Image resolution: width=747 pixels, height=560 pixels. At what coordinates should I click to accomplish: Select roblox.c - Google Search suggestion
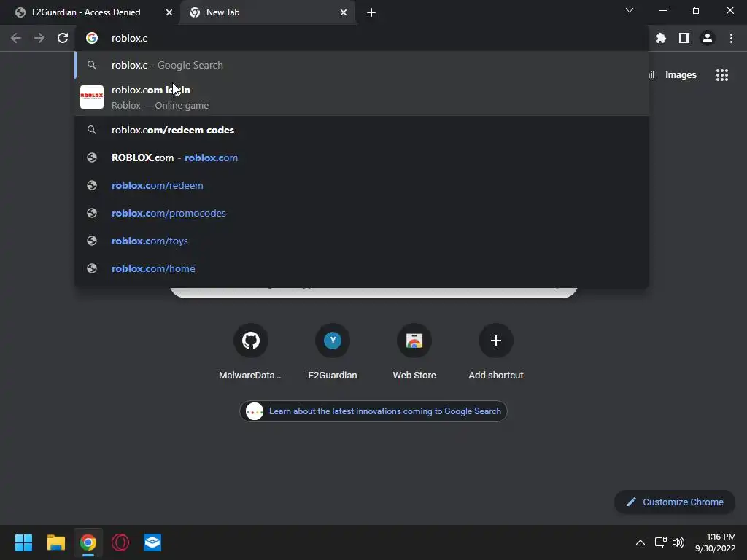click(362, 65)
